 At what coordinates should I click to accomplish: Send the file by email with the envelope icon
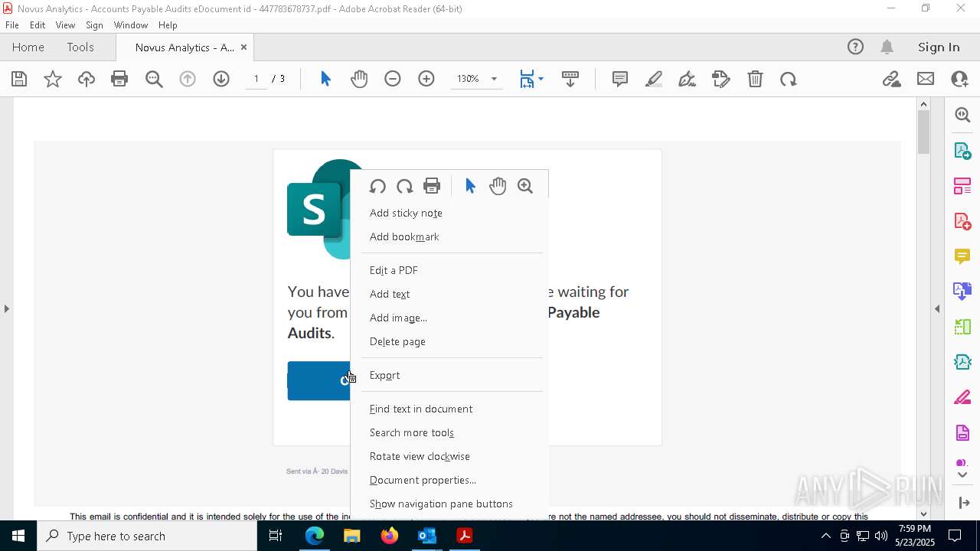926,79
